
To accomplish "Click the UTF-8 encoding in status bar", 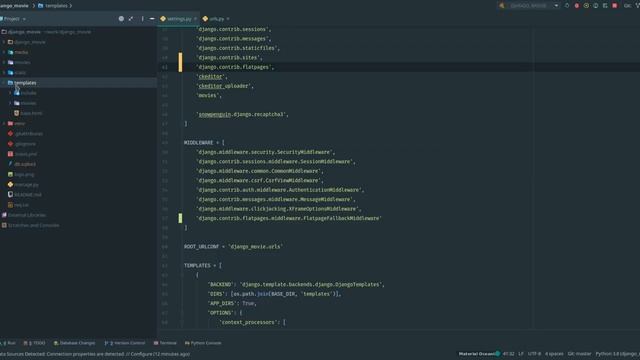I will (534, 354).
